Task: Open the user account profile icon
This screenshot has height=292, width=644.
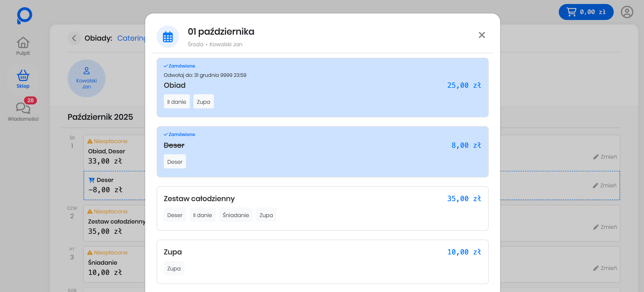Action: [627, 12]
